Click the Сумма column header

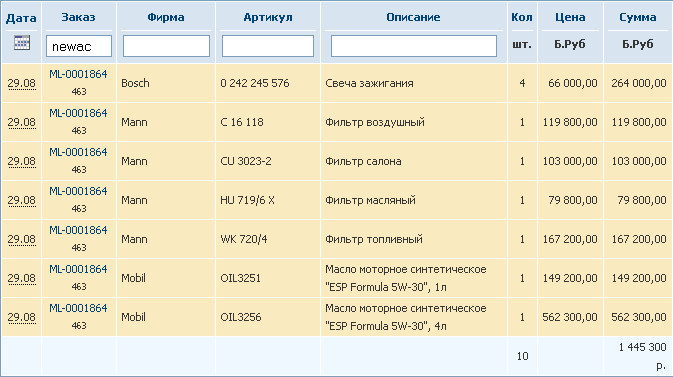point(637,17)
